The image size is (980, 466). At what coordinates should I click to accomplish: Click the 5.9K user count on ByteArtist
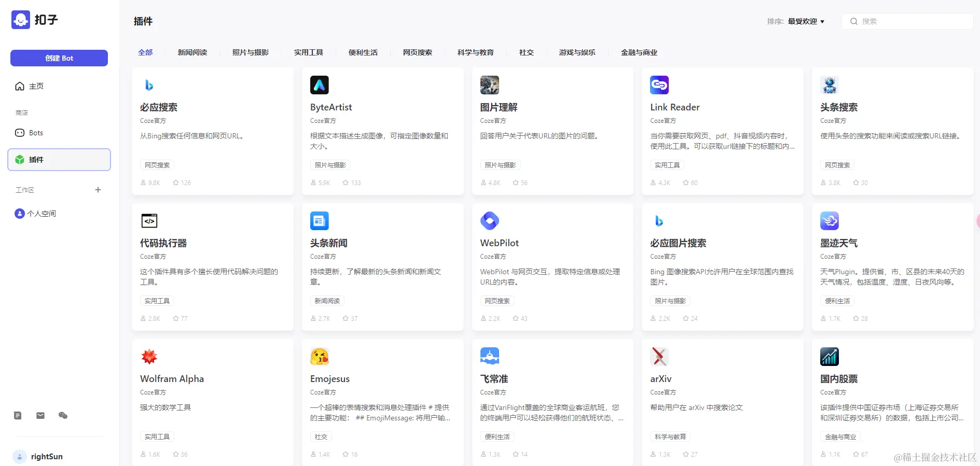(321, 183)
